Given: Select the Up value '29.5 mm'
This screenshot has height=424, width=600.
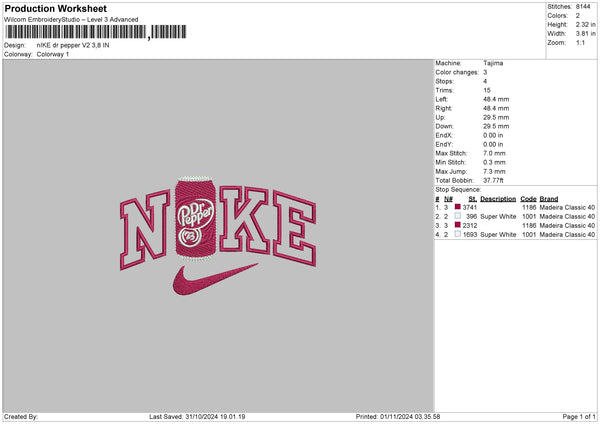Looking at the screenshot, I should click(x=496, y=117).
